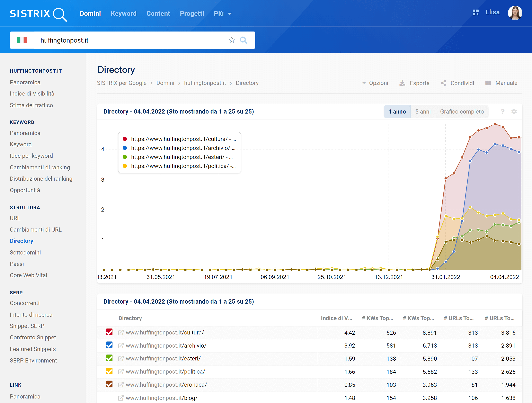Image resolution: width=532 pixels, height=403 pixels.
Task: Open the Keyword top navigation item
Action: 124,14
